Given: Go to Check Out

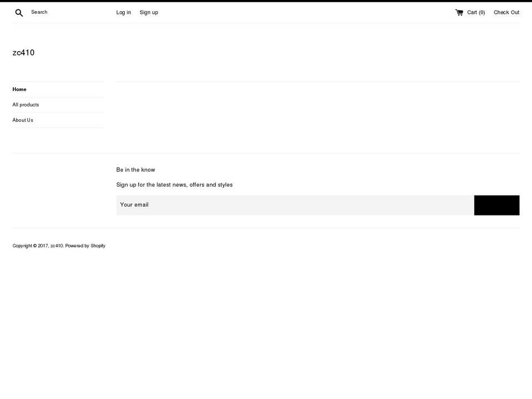Looking at the screenshot, I should tap(506, 12).
